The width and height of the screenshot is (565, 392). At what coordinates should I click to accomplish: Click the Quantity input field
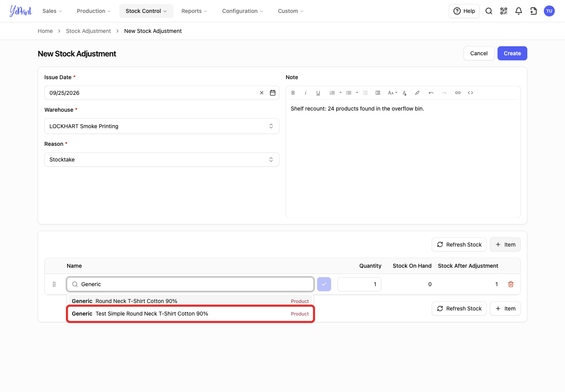359,284
